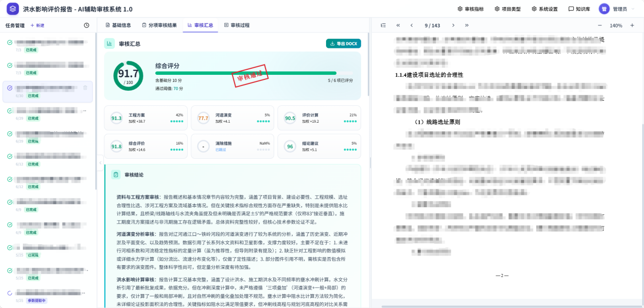Click the 洪水影响计算审核 paragraph heading

135,279
